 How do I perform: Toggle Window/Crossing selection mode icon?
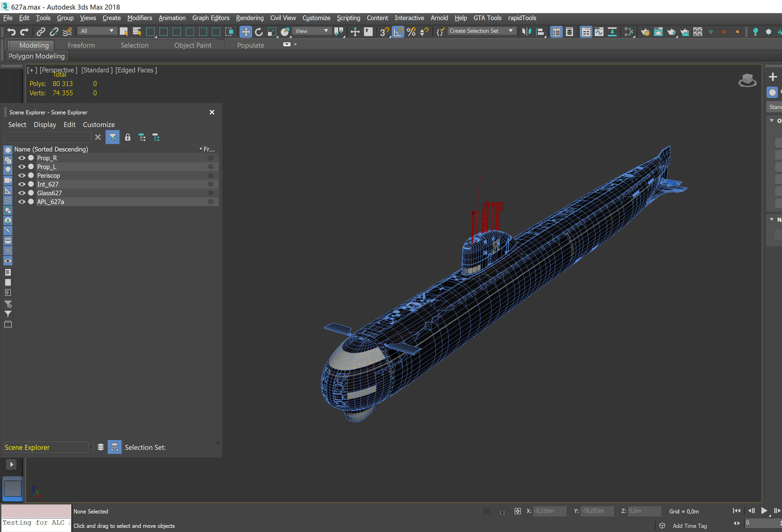229,32
